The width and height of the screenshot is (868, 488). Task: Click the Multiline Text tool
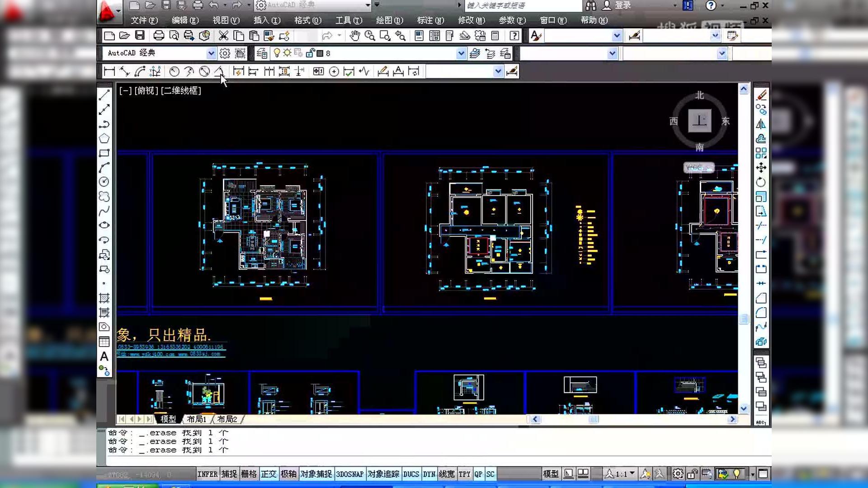point(104,357)
